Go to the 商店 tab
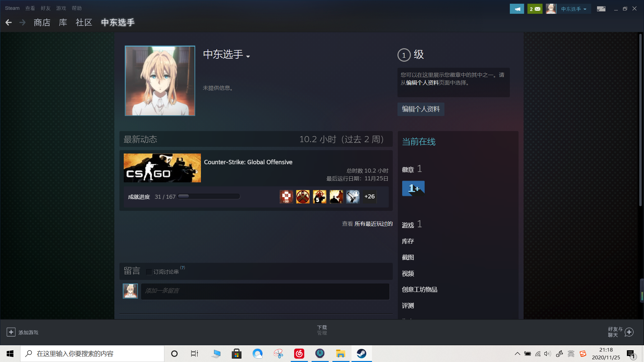Image resolution: width=644 pixels, height=362 pixels. tap(42, 22)
